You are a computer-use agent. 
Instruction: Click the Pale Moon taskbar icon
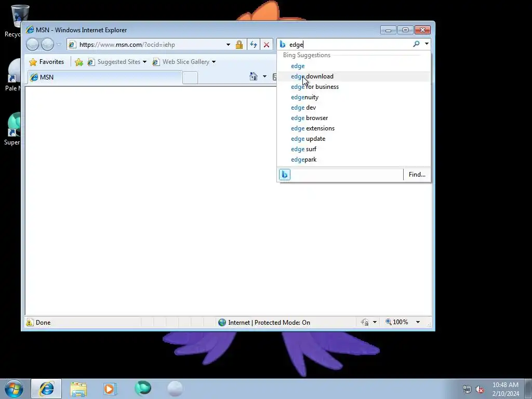[175, 389]
